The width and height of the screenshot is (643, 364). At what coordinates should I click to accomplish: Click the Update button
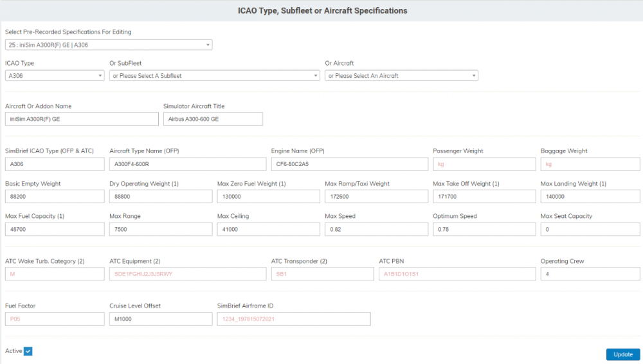tap(622, 354)
